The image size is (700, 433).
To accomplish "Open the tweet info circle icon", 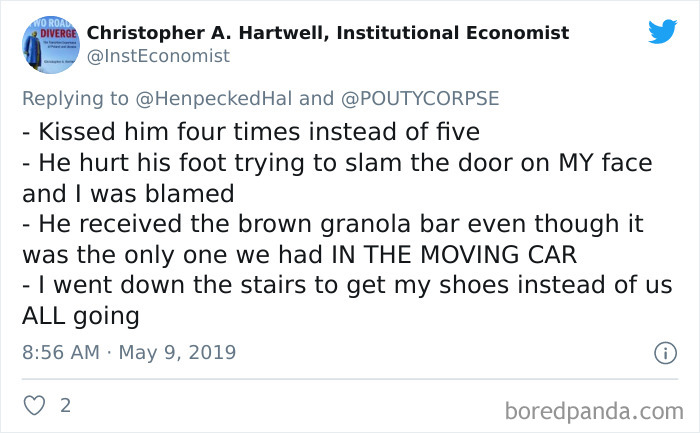I will [662, 352].
